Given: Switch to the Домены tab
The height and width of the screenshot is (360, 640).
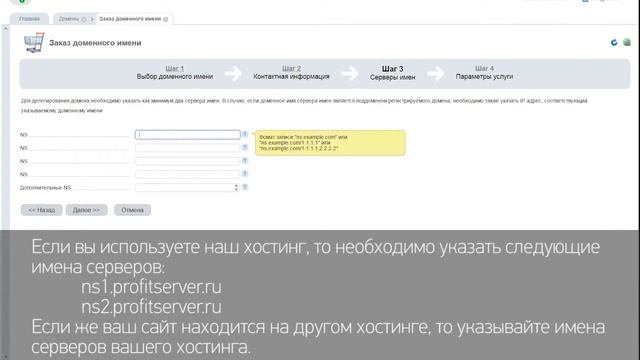Looking at the screenshot, I should 69,19.
